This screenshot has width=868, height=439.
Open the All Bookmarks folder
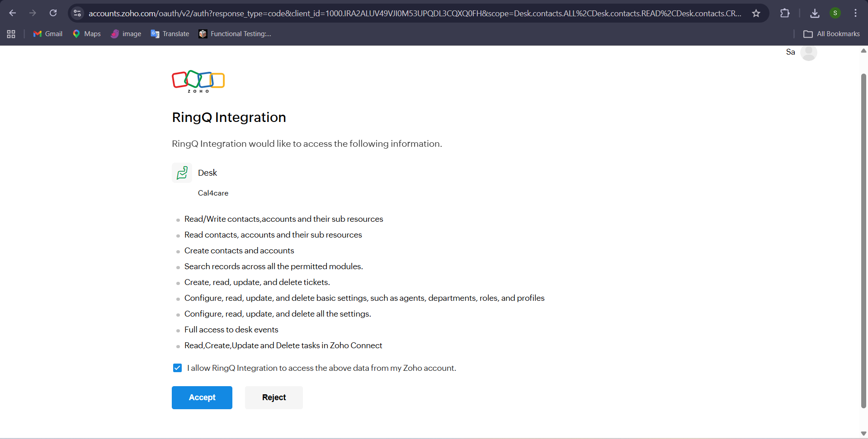831,34
